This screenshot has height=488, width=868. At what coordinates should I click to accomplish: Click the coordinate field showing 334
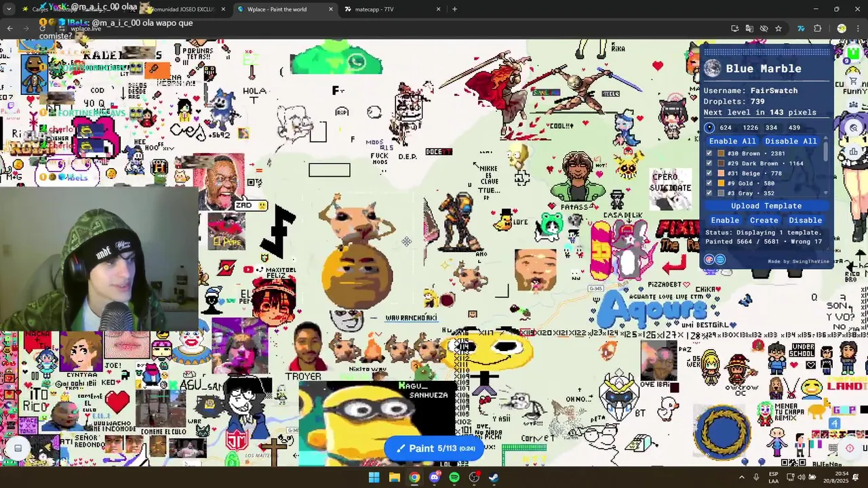point(772,127)
